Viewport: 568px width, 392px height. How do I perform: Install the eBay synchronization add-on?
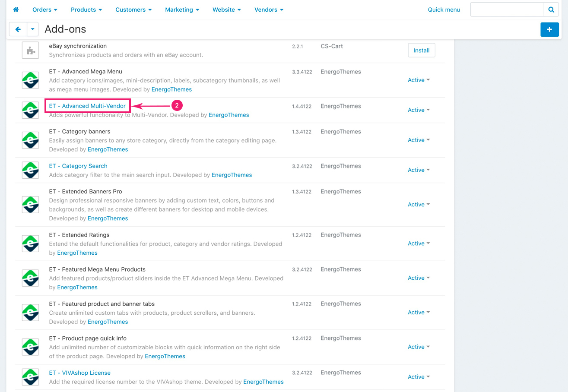pos(422,50)
